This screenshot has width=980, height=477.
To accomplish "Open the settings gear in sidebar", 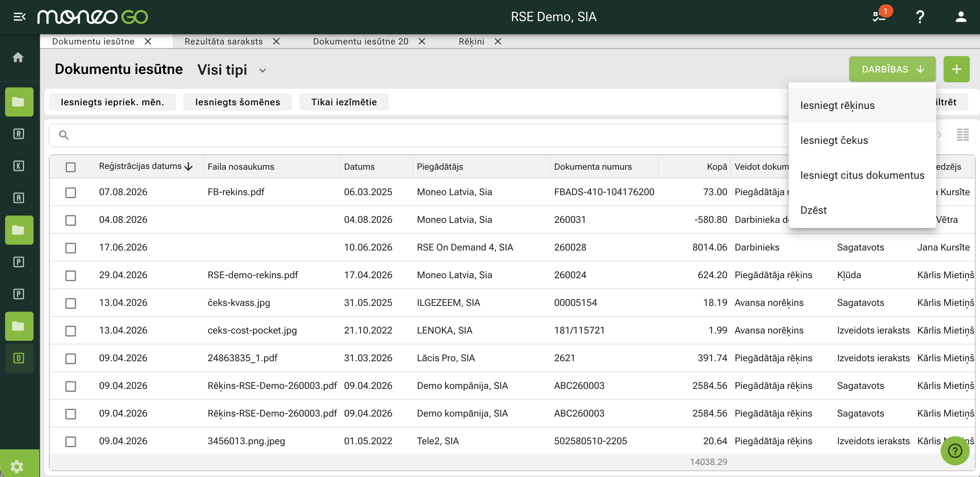I will point(17,466).
